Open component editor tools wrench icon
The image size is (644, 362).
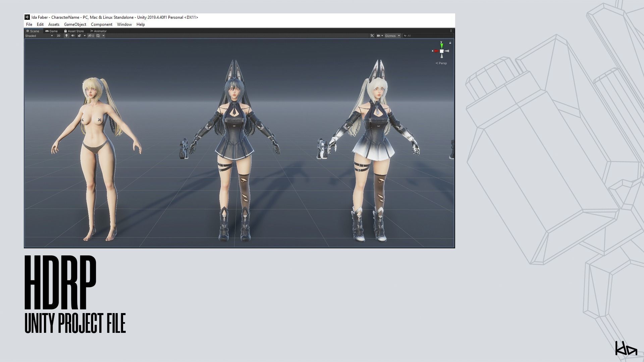point(372,36)
